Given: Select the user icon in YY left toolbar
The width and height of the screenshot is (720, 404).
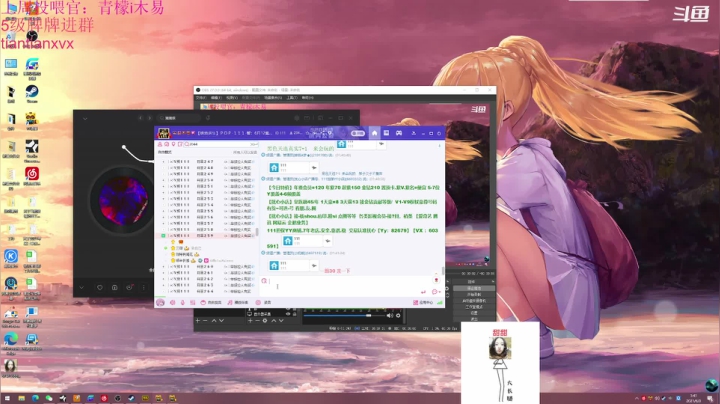Looking at the screenshot, I should click(x=160, y=144).
